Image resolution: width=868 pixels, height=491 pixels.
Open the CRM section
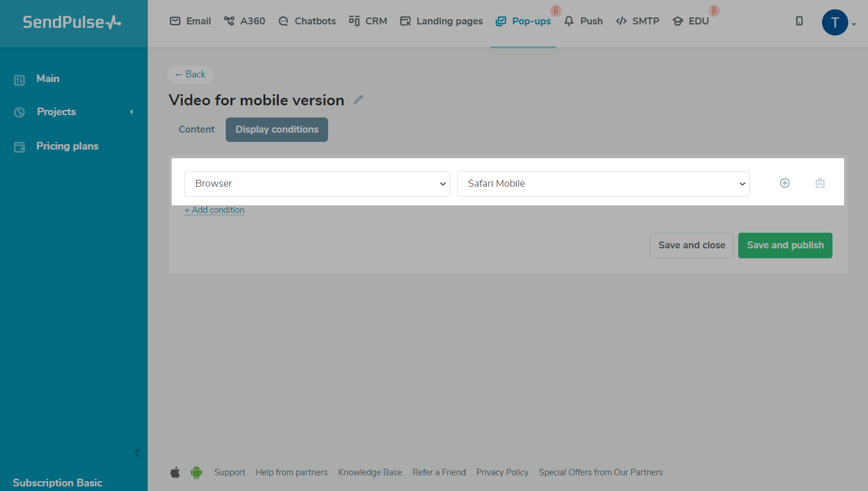(368, 21)
